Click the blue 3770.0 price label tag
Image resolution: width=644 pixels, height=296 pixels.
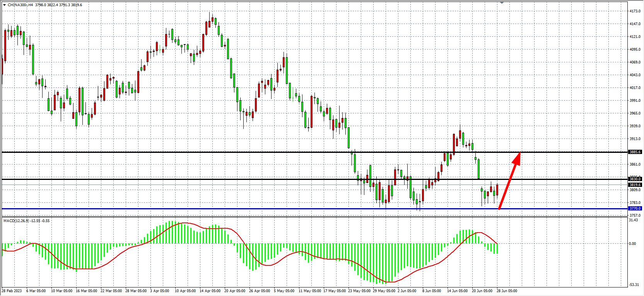(x=635, y=209)
